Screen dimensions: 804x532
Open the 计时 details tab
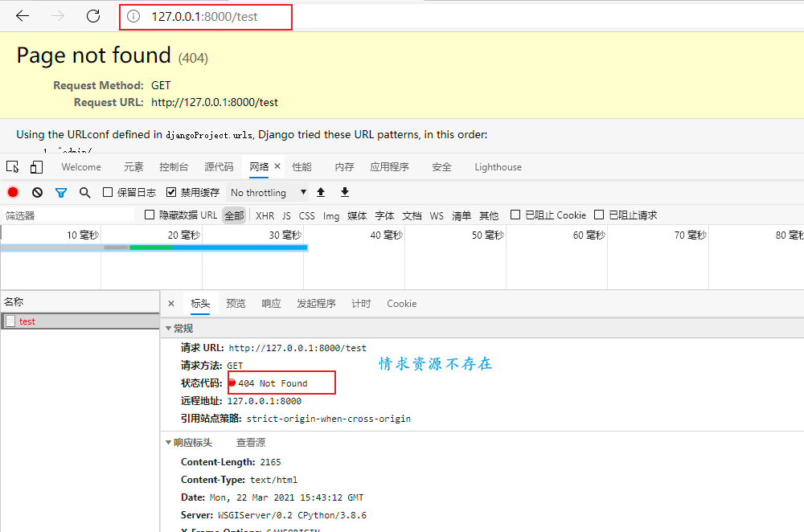(361, 304)
